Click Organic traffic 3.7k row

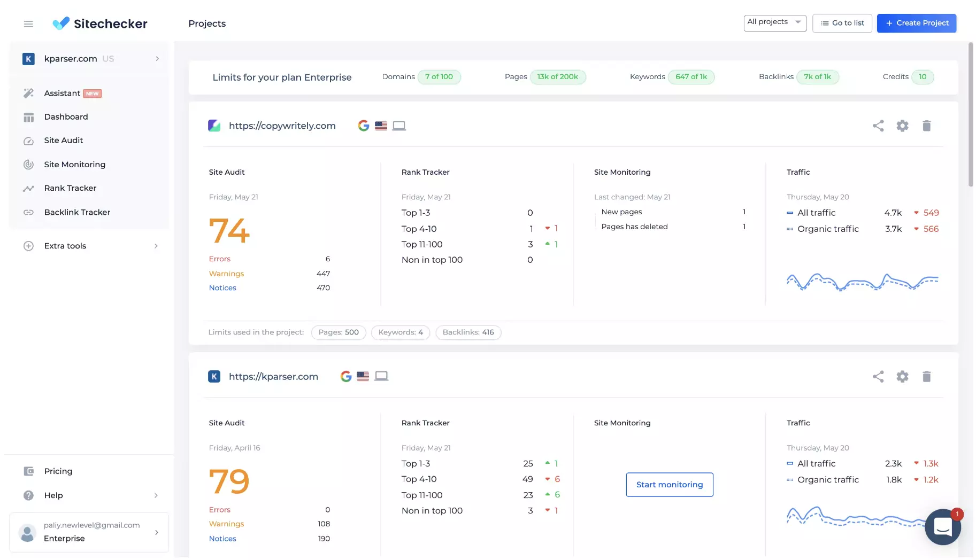[x=863, y=229]
